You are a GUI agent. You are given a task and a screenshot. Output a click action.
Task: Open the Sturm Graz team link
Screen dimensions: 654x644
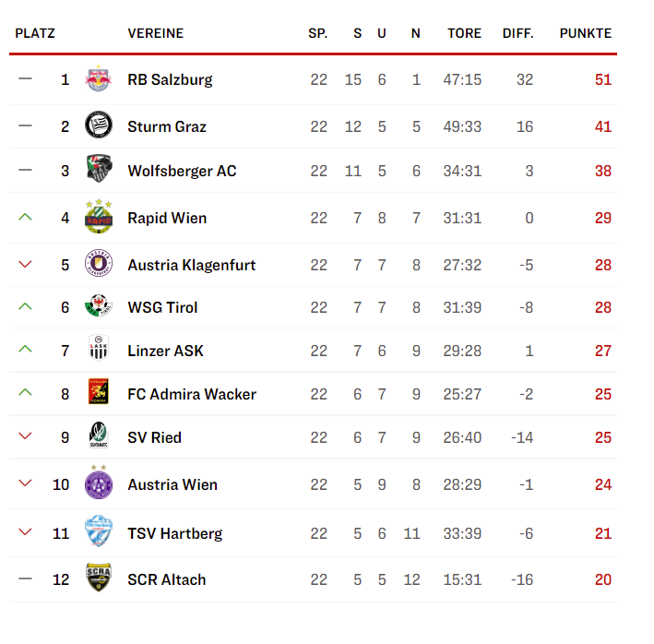[x=167, y=126]
